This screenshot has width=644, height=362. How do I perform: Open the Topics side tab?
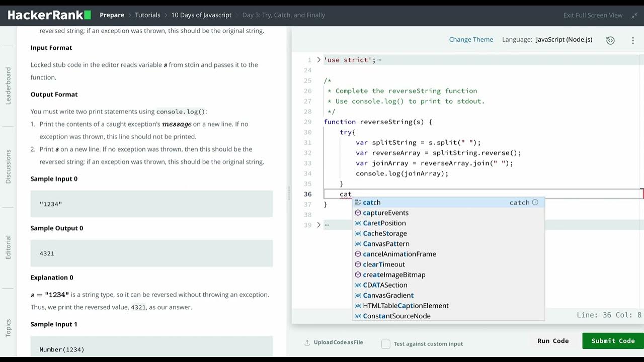pos(9,328)
